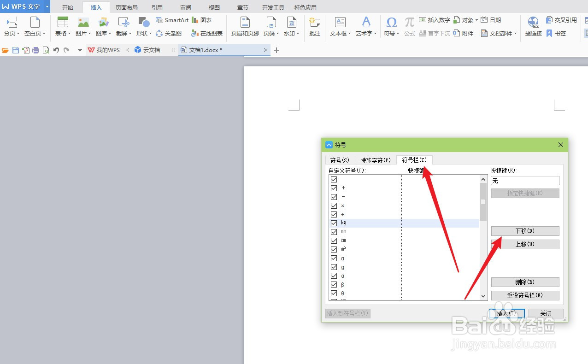
Task: Add a new document tab with plus
Action: point(276,50)
